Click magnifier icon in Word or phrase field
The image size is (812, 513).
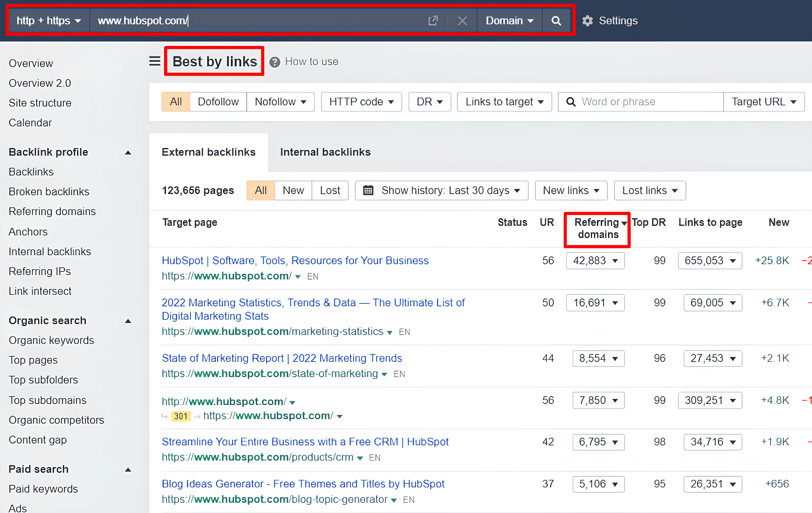571,102
